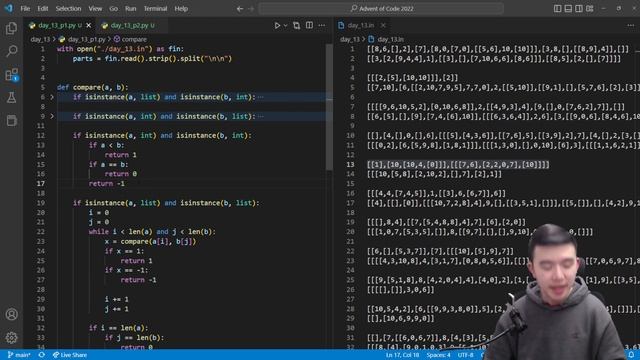The width and height of the screenshot is (640, 360).
Task: Open the Explorer view in activity bar
Action: tap(11, 28)
